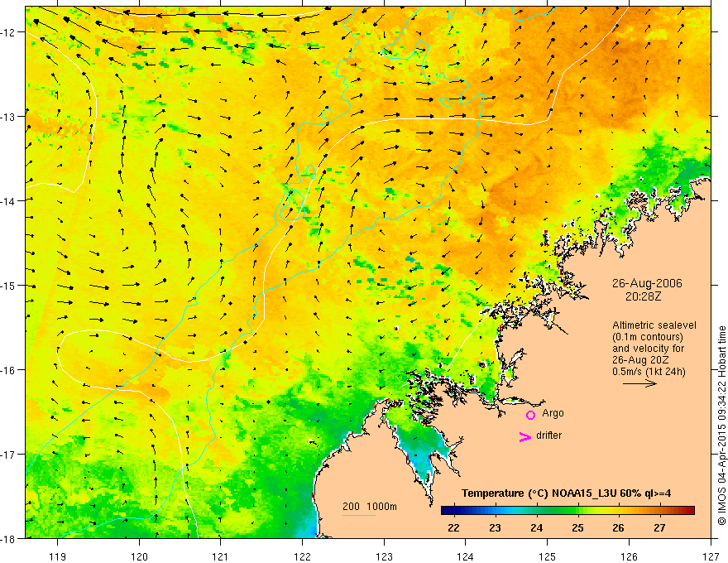
Task: Click the longitude axis label 124
Action: click(466, 556)
